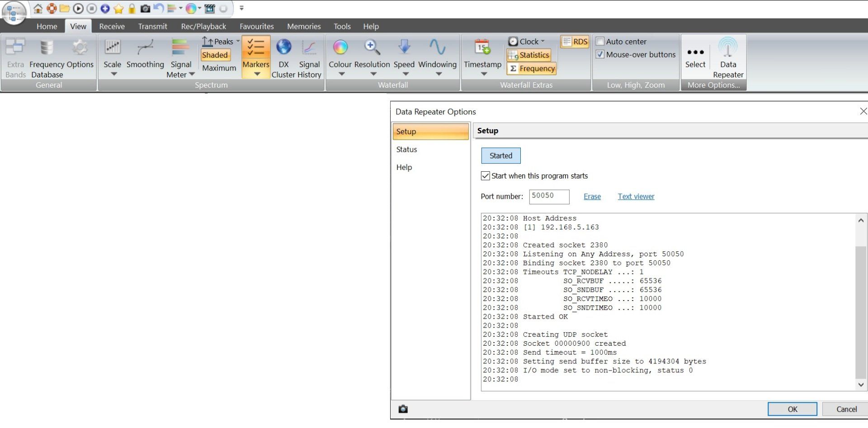This screenshot has height=428, width=868.
Task: Expand the Timestamp dropdown arrow
Action: coord(483,74)
